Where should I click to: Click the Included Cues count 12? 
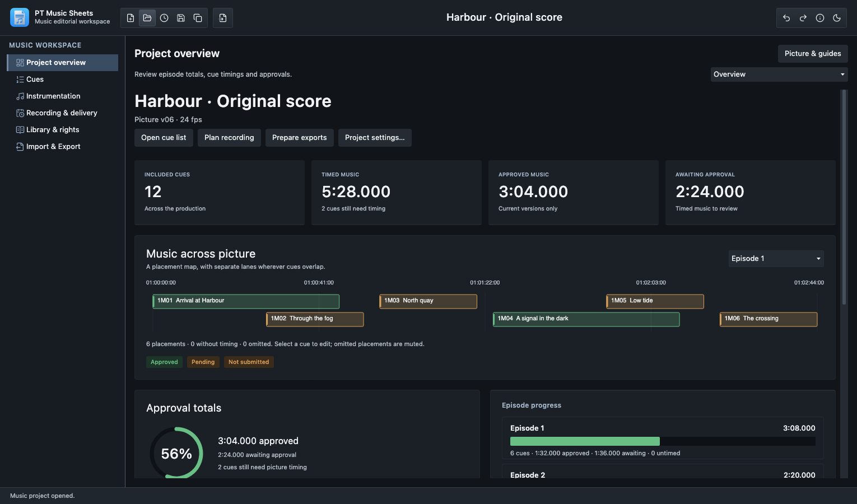click(x=153, y=192)
